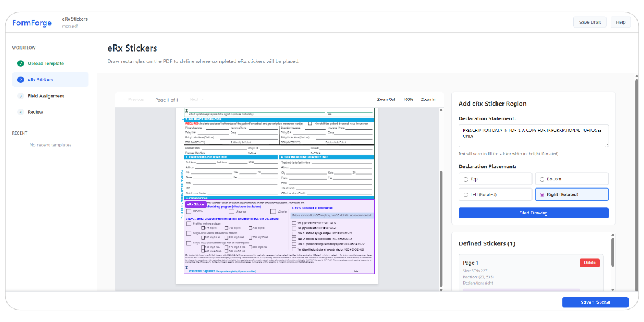Check Single-dose vial for intravenous infusion box
Viewport: 644px width, 322px height.
click(x=189, y=233)
